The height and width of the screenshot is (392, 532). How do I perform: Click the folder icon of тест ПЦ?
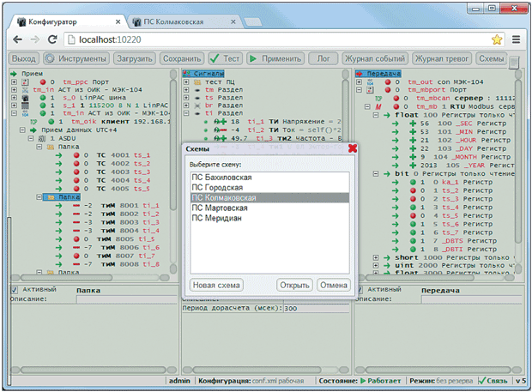coord(197,82)
